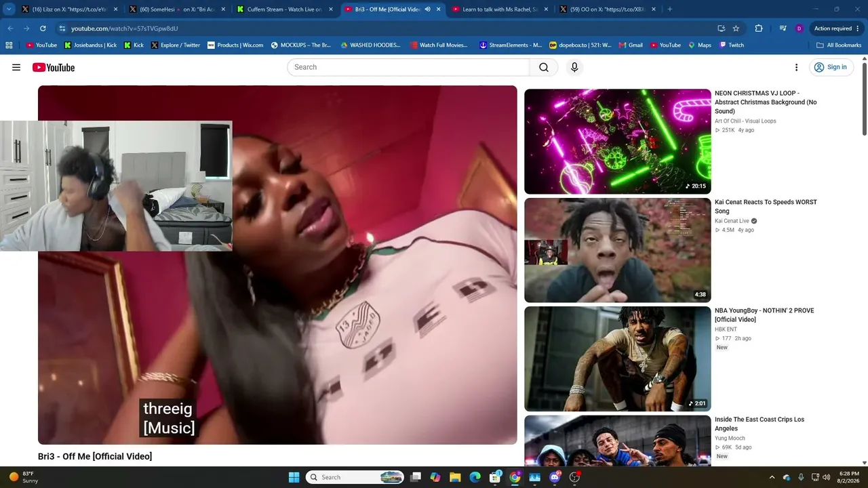This screenshot has width=868, height=488.
Task: Click the Windows taskbar Search box
Action: pyautogui.click(x=355, y=477)
